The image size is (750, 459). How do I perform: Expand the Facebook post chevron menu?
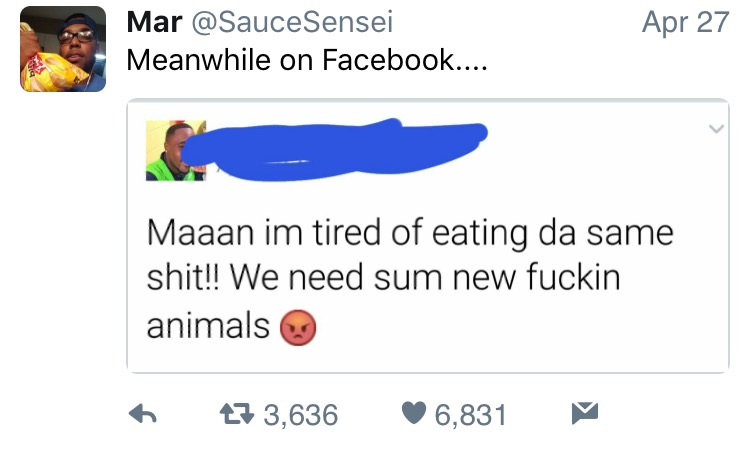[x=715, y=130]
